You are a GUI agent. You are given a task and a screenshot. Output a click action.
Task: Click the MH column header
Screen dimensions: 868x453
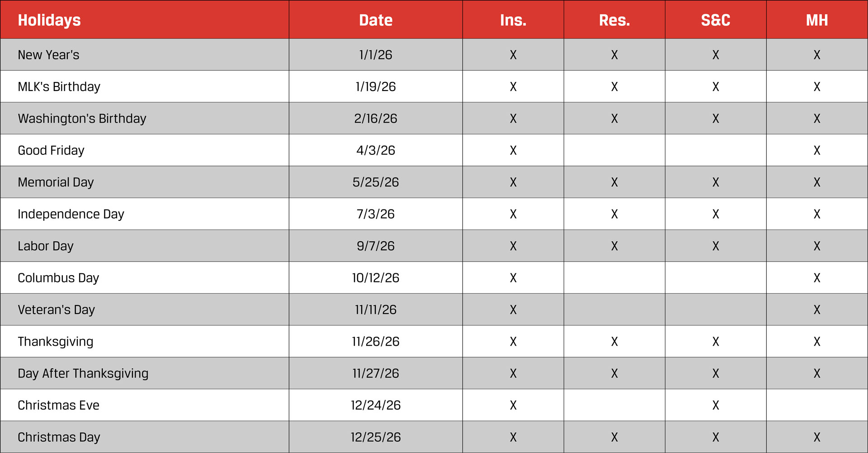click(x=817, y=20)
